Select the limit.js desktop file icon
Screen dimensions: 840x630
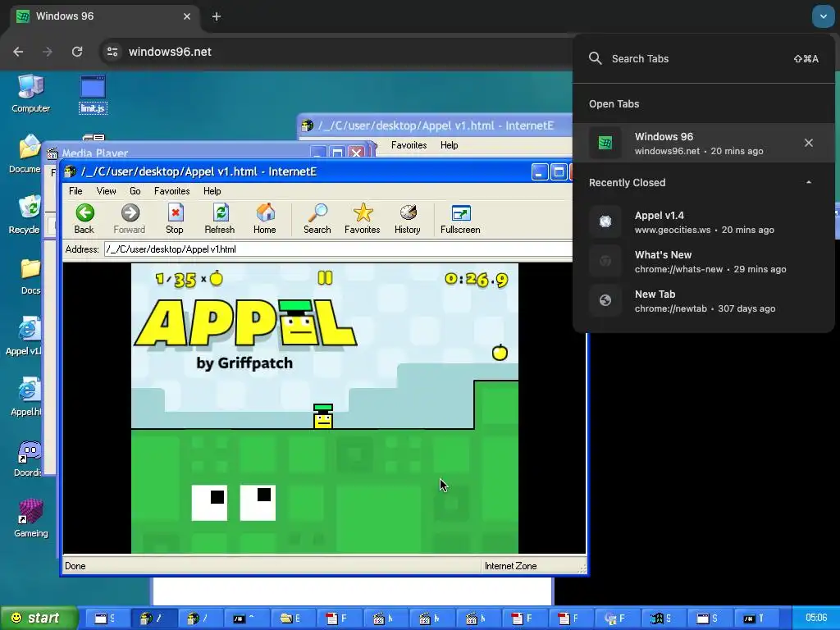[93, 95]
